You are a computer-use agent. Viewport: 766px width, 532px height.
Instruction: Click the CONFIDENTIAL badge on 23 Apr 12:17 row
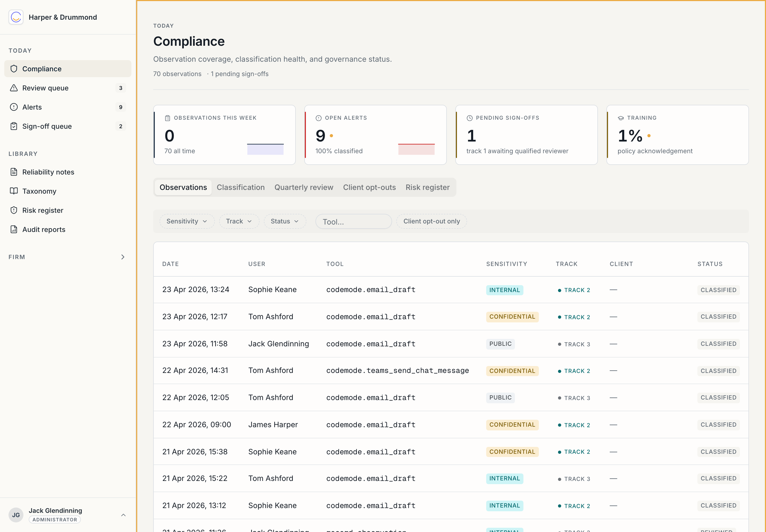click(x=512, y=317)
